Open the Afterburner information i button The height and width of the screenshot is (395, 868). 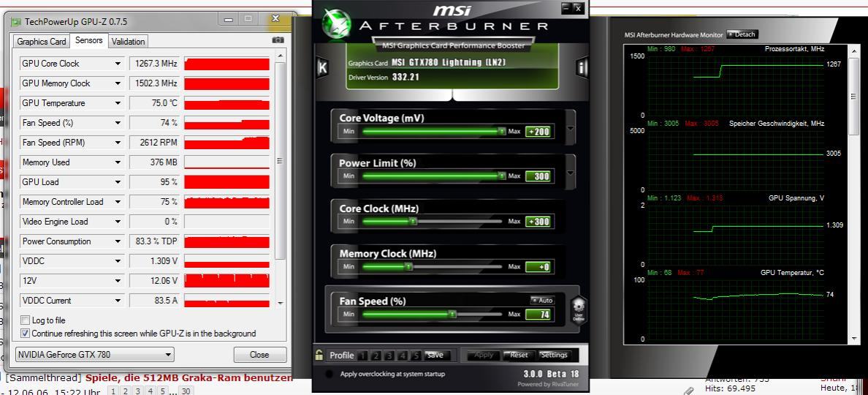click(582, 67)
